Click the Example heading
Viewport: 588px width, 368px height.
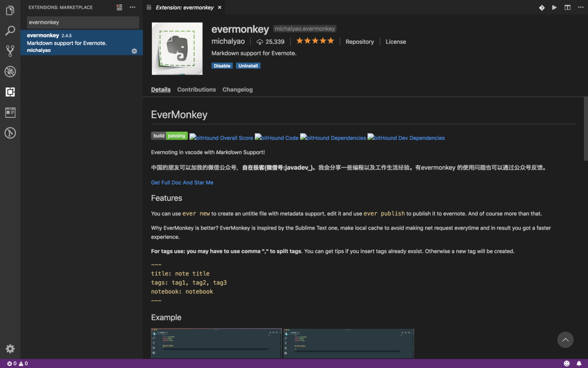coord(166,317)
